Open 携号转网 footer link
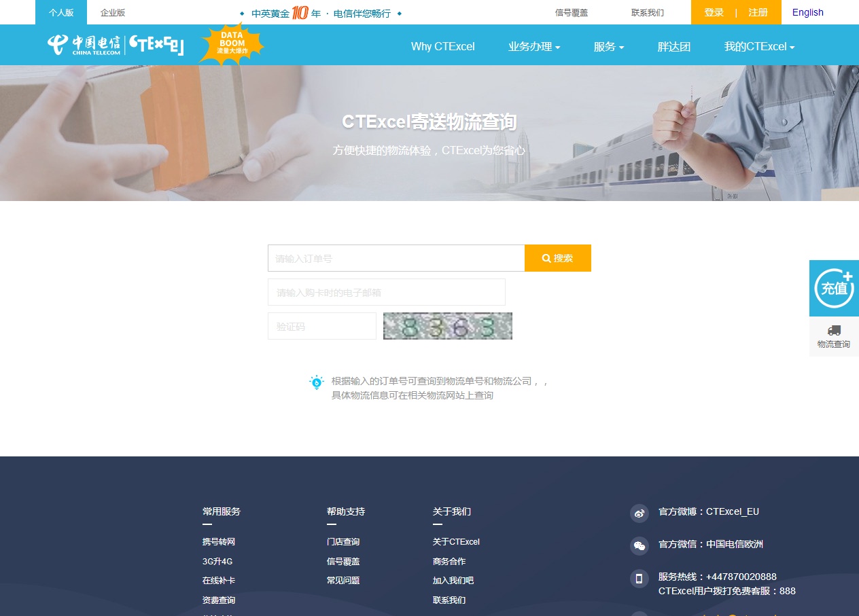This screenshot has width=859, height=616. click(x=219, y=542)
